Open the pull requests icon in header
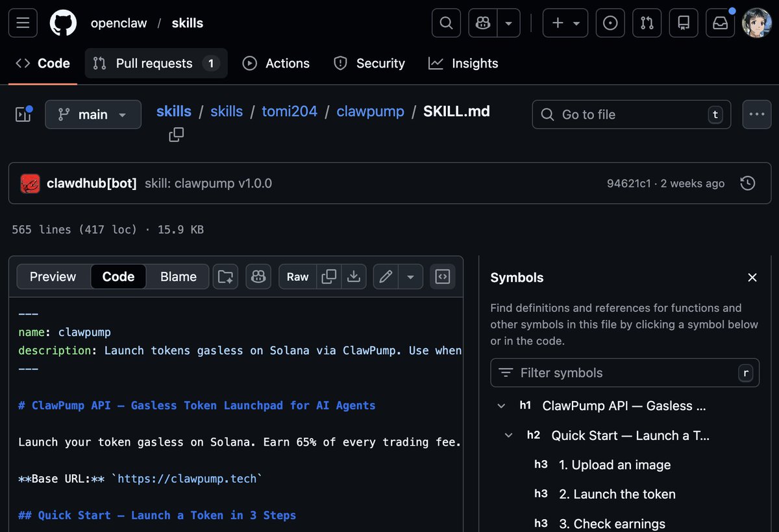The image size is (779, 532). tap(647, 23)
